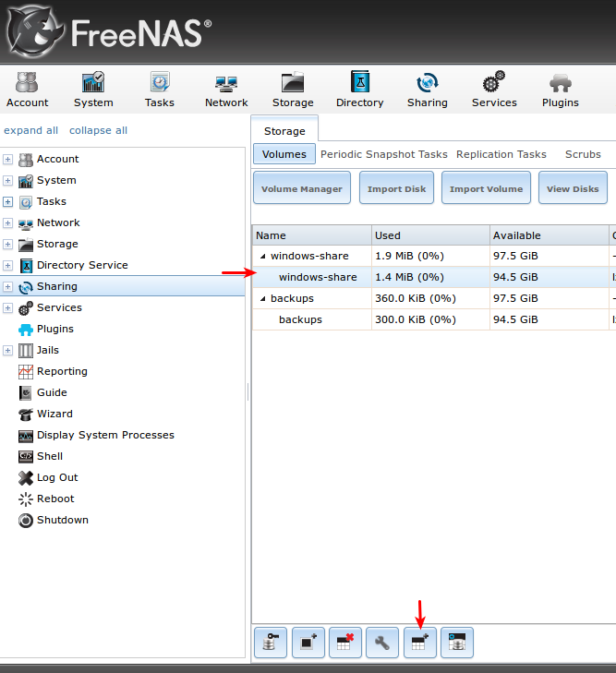
Task: Expand the Account tree node
Action: coord(7,159)
